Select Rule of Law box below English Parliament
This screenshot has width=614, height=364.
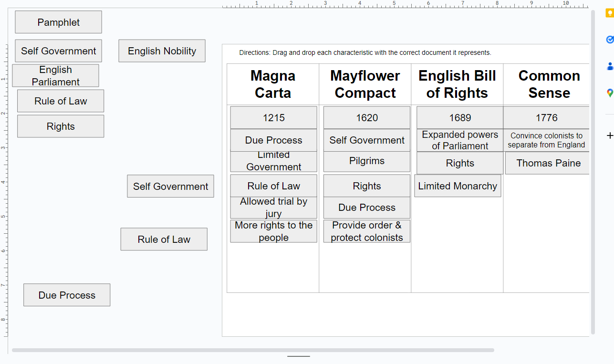(61, 101)
